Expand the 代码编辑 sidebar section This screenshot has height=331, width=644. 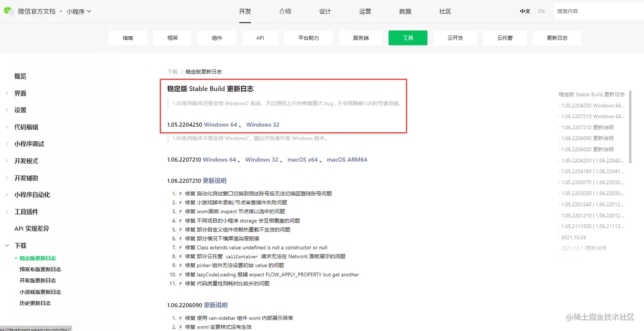tap(26, 127)
